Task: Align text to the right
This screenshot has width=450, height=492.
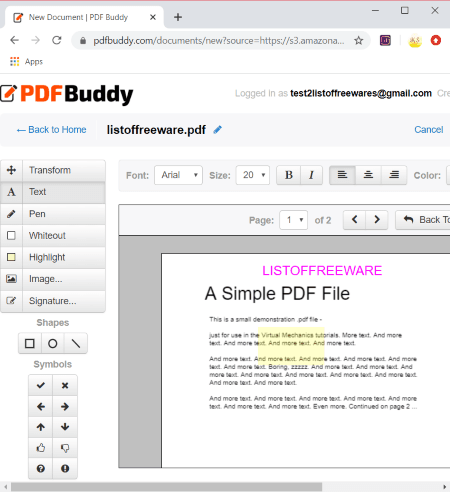Action: (x=394, y=175)
